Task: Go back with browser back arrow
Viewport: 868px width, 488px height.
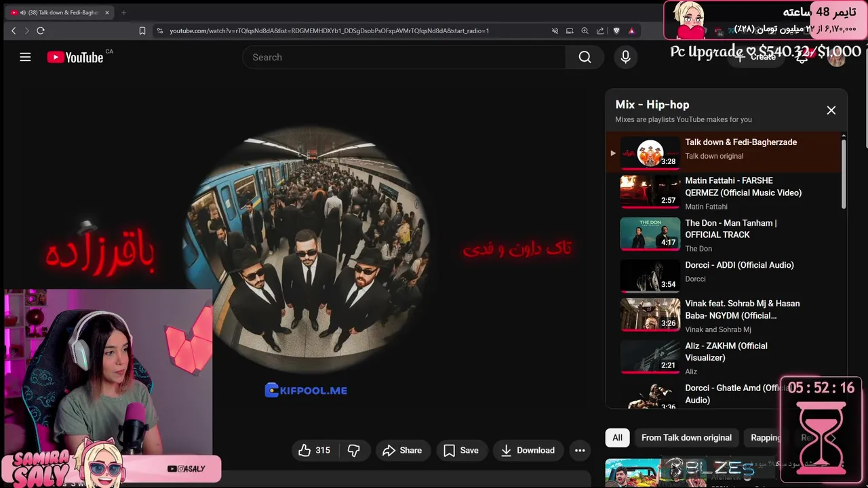Action: (x=14, y=30)
